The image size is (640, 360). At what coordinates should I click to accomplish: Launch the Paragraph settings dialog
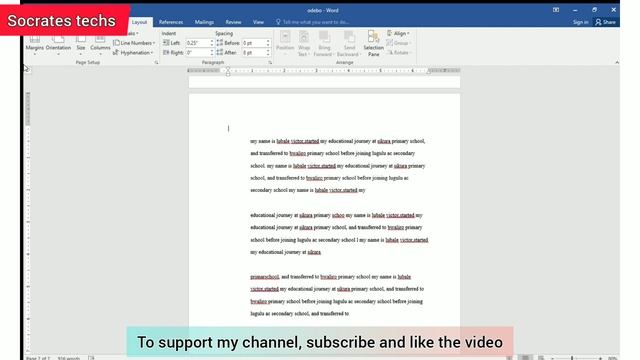(270, 62)
